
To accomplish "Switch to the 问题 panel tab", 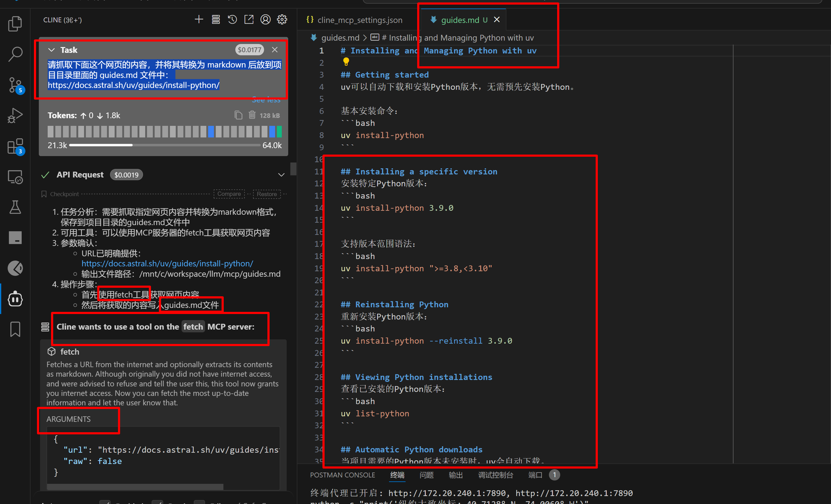I will point(426,475).
